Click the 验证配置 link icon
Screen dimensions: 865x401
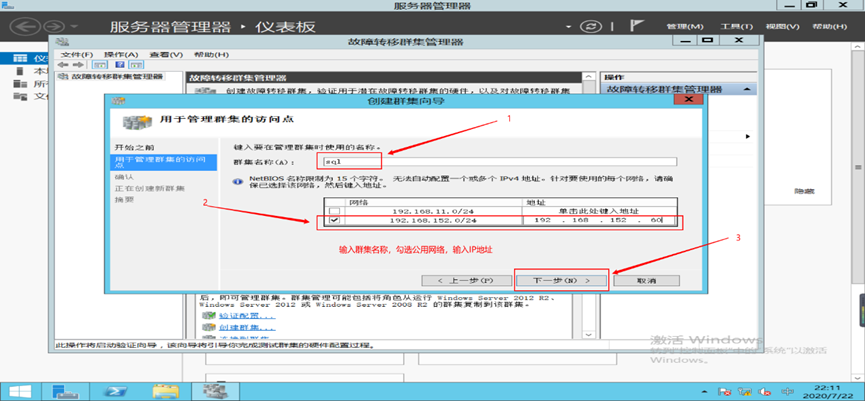pos(208,316)
